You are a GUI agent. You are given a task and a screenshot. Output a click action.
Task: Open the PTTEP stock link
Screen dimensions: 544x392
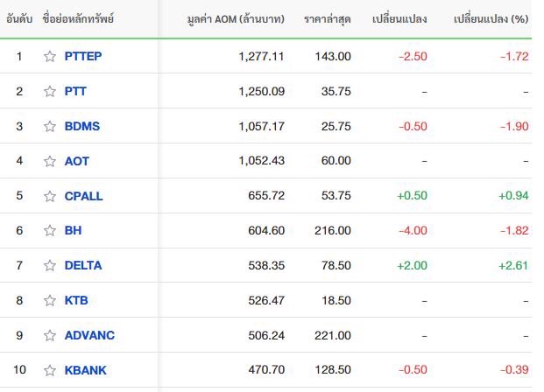[x=83, y=56]
